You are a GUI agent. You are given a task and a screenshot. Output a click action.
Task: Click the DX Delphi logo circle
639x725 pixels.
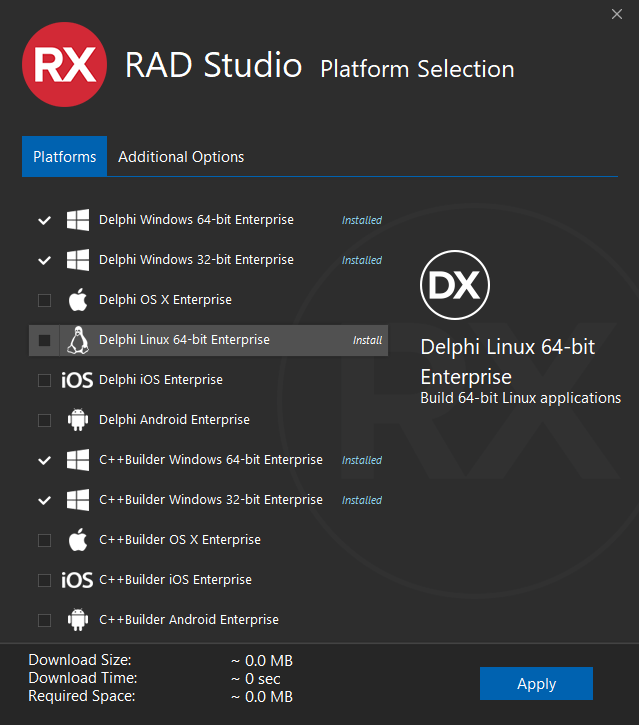[x=455, y=285]
